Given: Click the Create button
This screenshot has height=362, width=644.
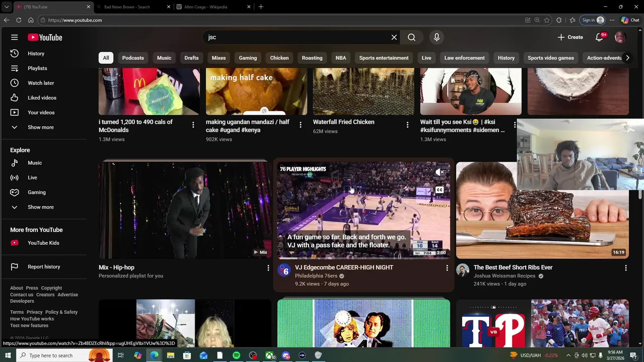Looking at the screenshot, I should click(571, 37).
